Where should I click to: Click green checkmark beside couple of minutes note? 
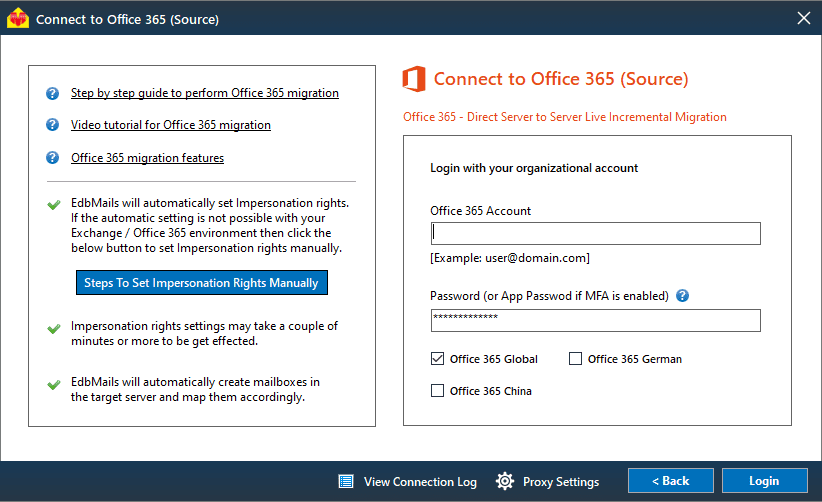[x=53, y=329]
